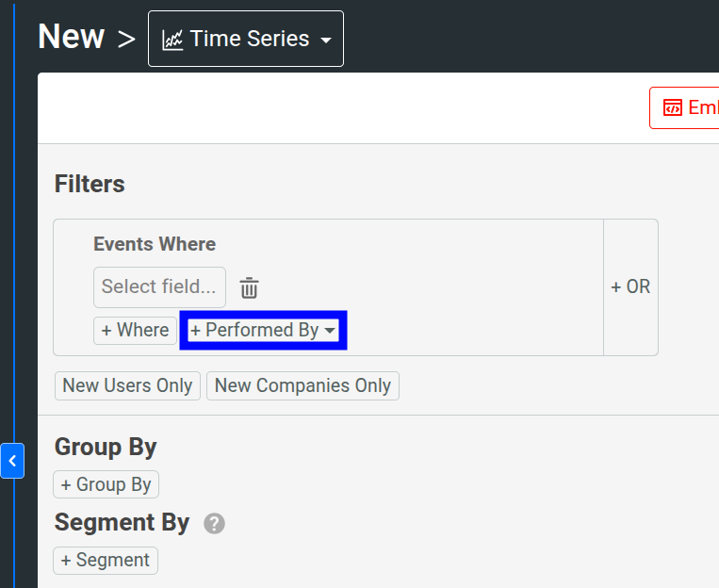Click the small arrow after Performed By
Image resolution: width=719 pixels, height=588 pixels.
coord(330,331)
